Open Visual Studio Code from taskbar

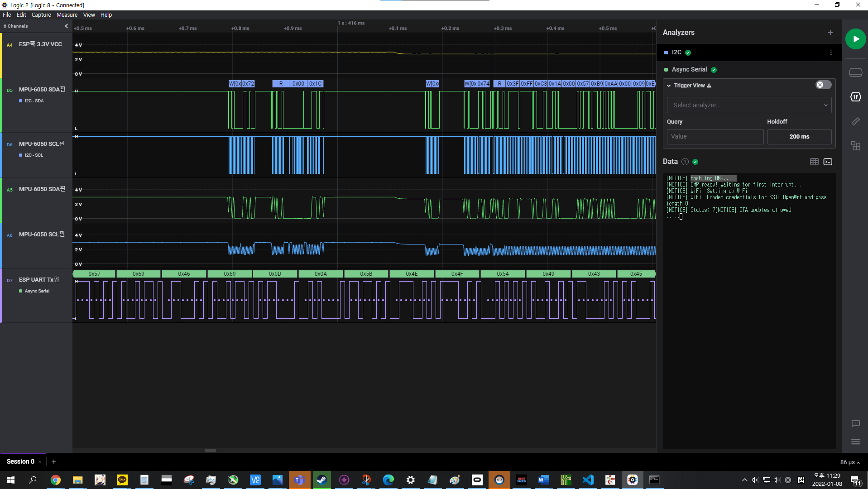[588, 480]
